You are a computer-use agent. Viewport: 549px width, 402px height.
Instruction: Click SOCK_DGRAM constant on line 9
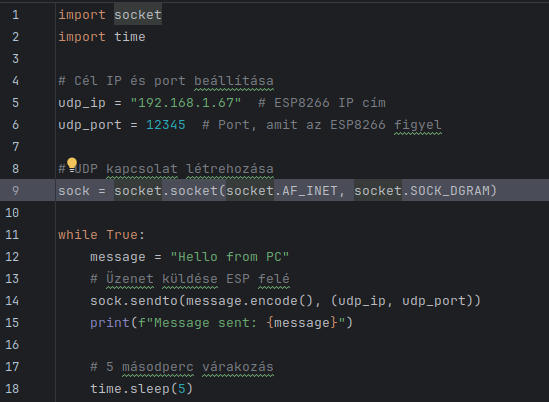point(450,190)
